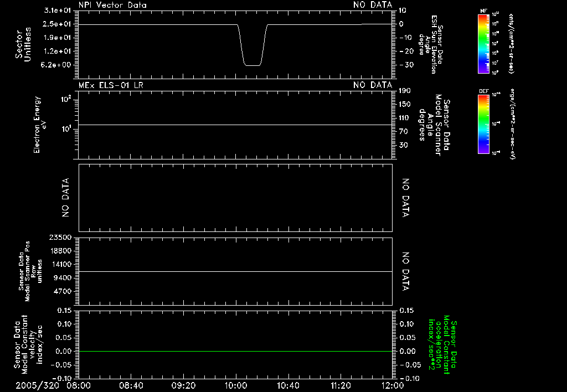This screenshot has height=392, width=567.
Task: Click the '11:20' time tick label
Action: tap(341, 385)
